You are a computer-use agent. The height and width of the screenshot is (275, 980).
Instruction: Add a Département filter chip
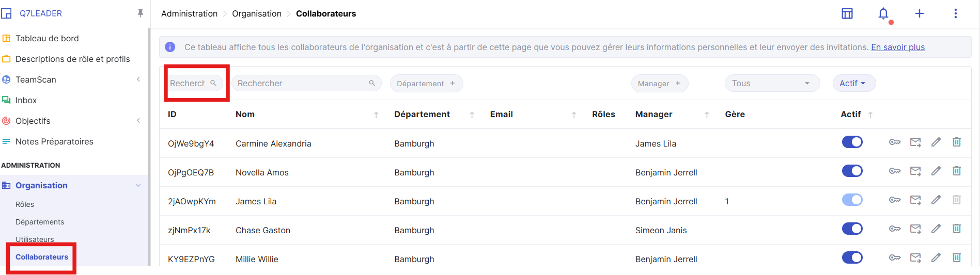(x=426, y=84)
